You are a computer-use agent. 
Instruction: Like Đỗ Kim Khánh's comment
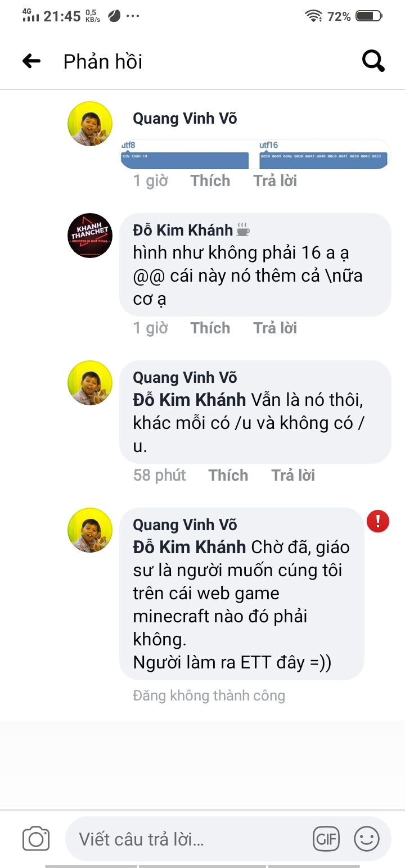coord(210,328)
